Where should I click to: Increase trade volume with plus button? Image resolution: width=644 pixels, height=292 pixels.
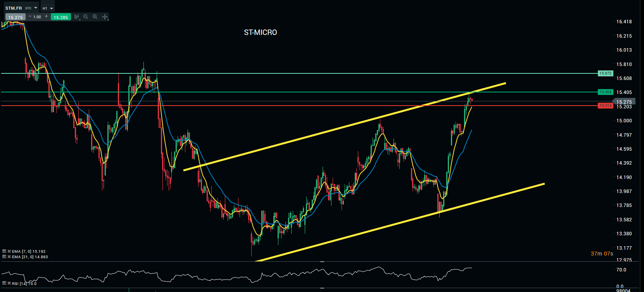coord(47,17)
